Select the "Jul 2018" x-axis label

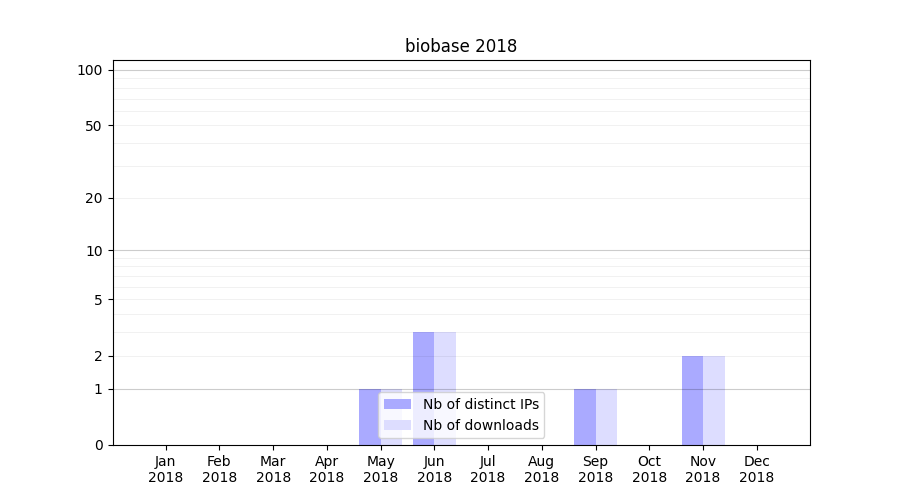pyautogui.click(x=488, y=469)
